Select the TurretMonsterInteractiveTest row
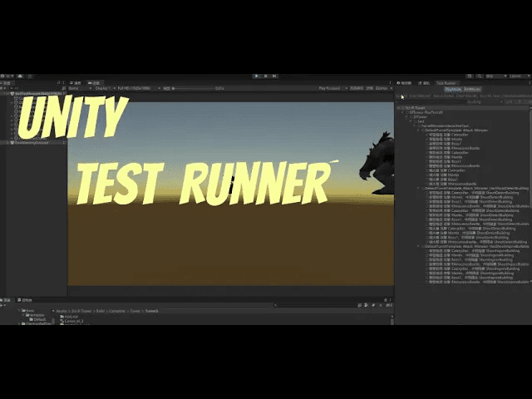 (x=462, y=126)
